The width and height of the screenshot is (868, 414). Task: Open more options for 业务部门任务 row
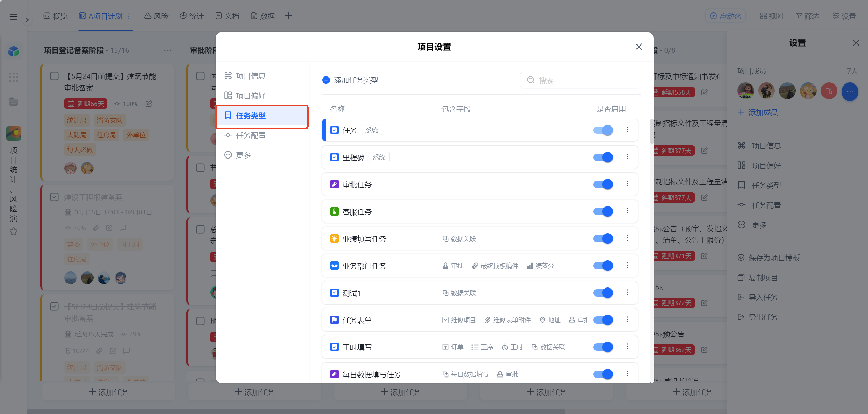pos(627,265)
